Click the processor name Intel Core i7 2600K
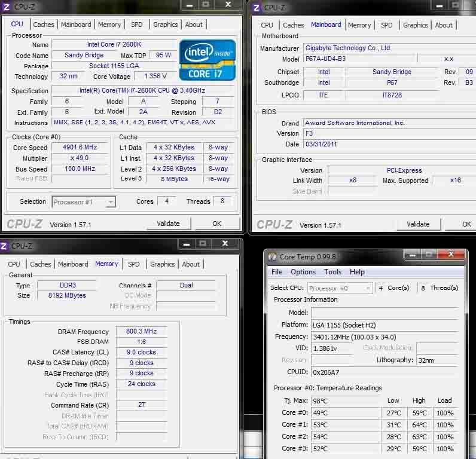The image size is (476, 459). point(114,44)
